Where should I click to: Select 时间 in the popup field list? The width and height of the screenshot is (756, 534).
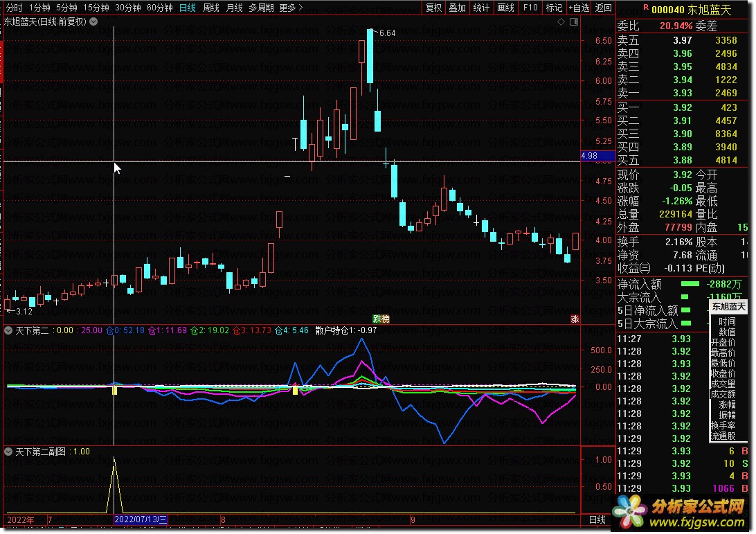[x=727, y=321]
